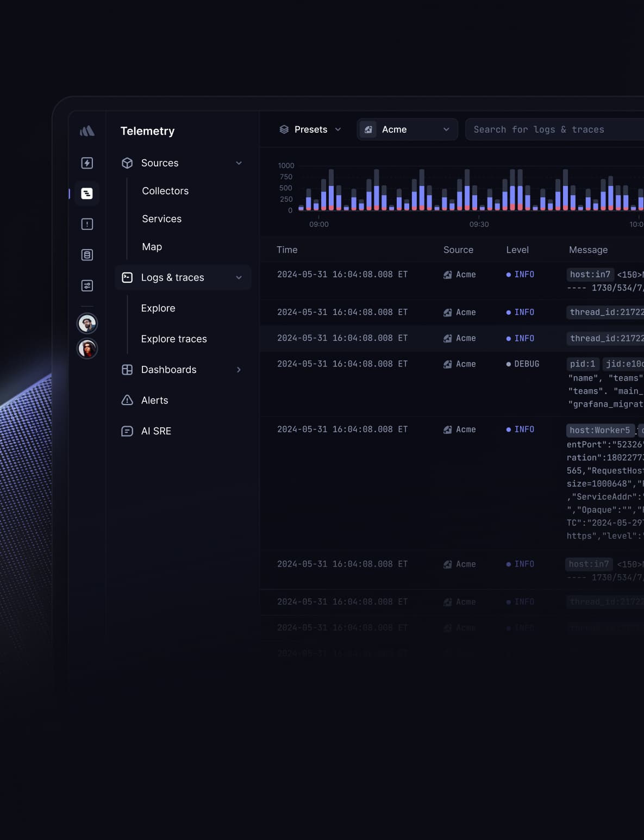Viewport: 644px width, 840px height.
Task: Collapse the Sources section chevron
Action: point(239,163)
